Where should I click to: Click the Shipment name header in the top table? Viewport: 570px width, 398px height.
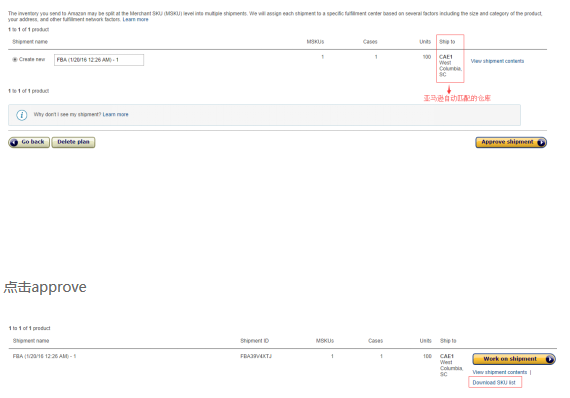30,42
